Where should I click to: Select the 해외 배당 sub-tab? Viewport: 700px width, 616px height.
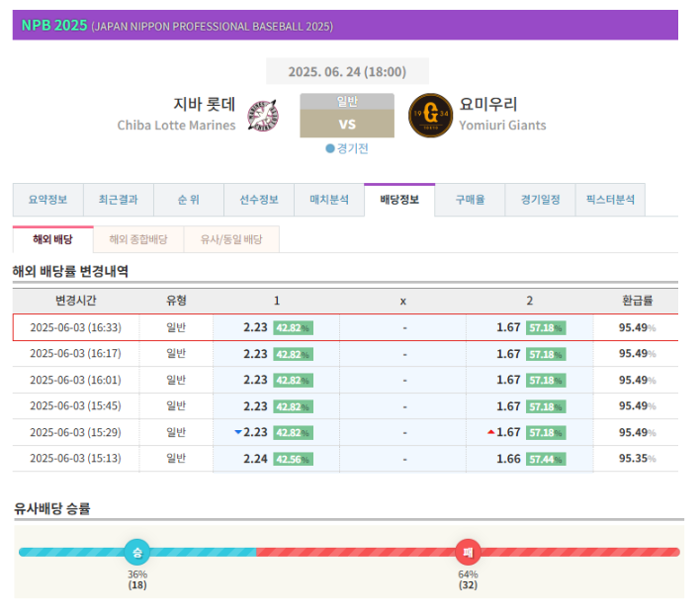pyautogui.click(x=52, y=239)
